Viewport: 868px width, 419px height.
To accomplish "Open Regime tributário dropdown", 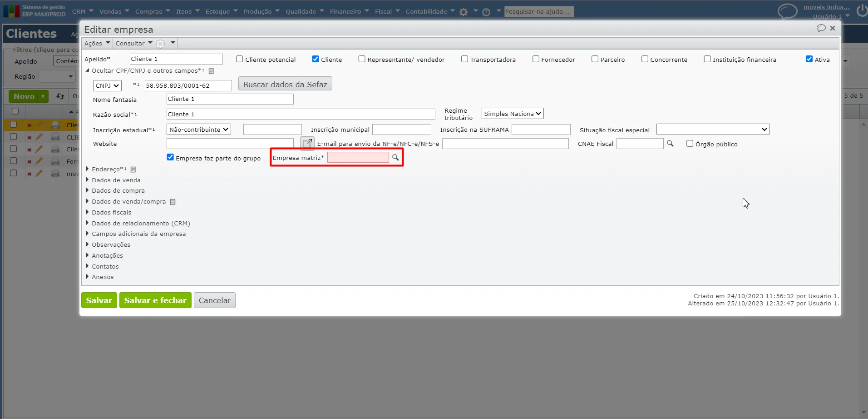I will click(x=513, y=114).
